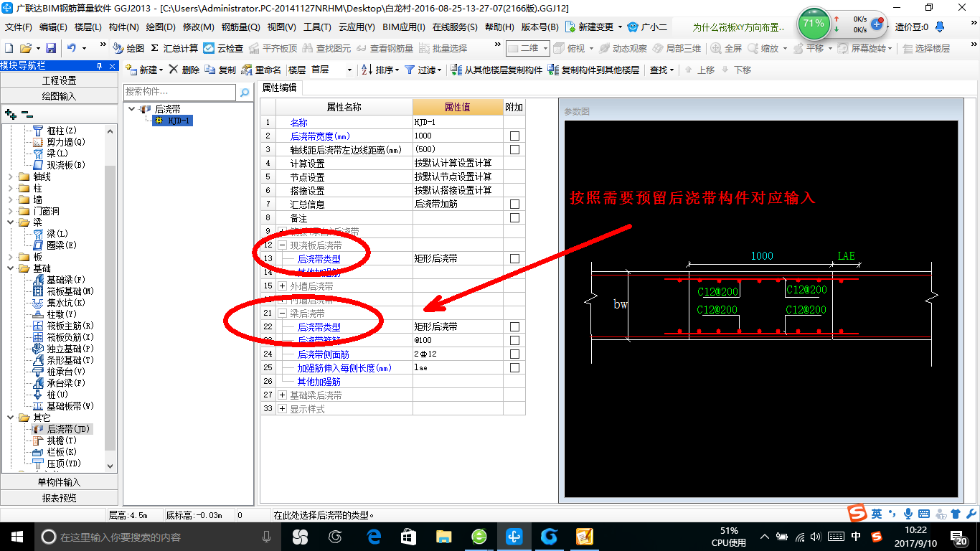Pin the 模块导航栏 panel
Screen dimensions: 980x551
[x=100, y=65]
